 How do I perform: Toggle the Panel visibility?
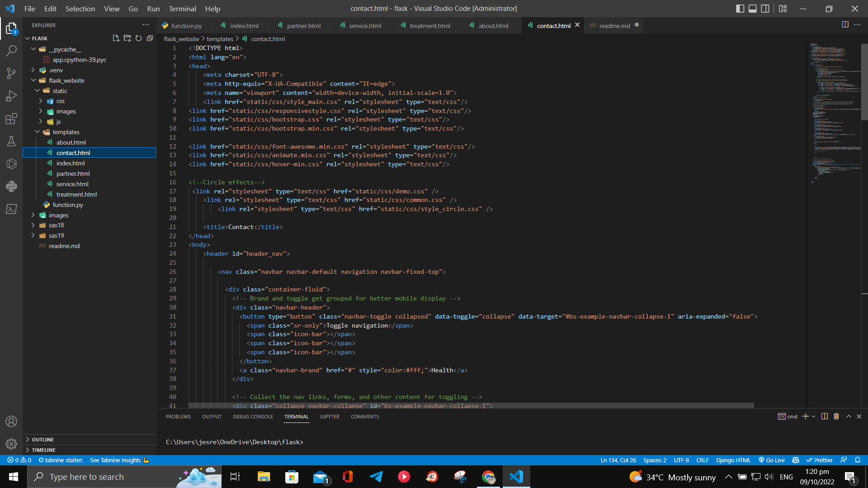(x=752, y=8)
